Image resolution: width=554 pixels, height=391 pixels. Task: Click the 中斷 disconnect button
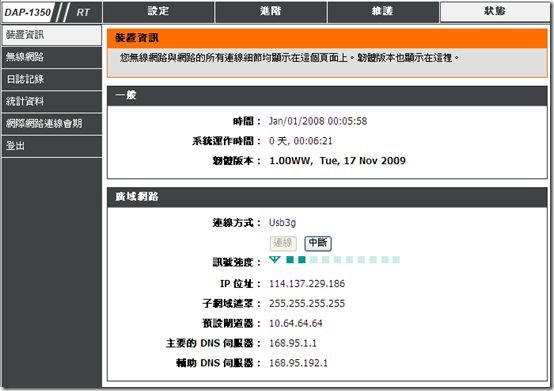pos(318,243)
